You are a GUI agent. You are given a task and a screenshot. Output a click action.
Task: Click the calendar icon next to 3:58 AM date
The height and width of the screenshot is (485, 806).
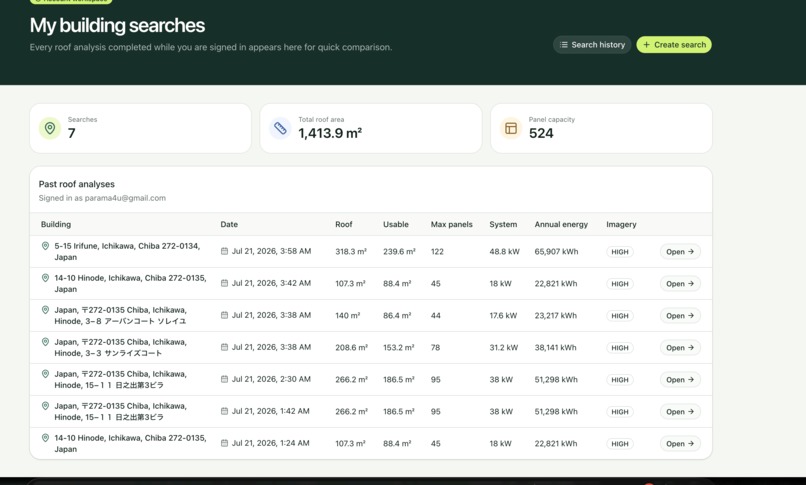224,251
